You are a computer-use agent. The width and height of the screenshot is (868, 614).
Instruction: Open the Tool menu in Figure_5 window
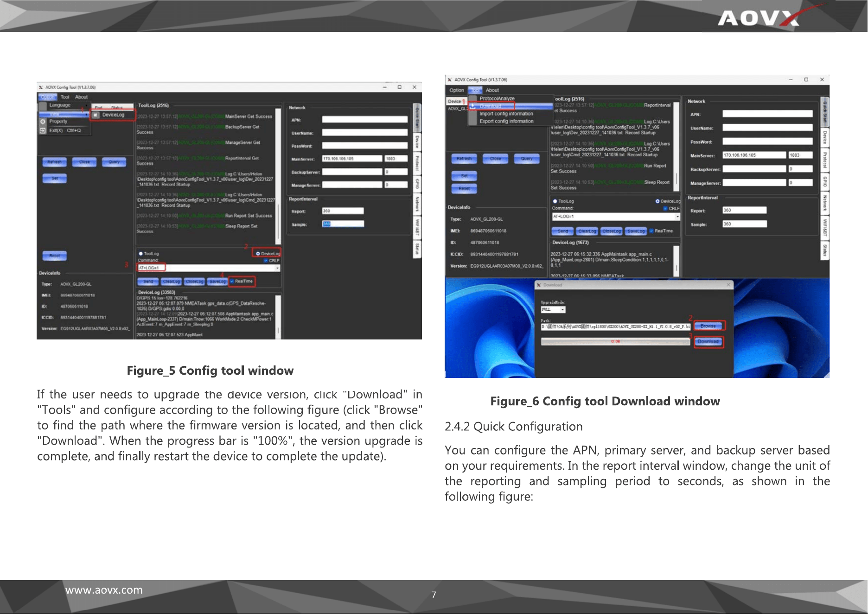(65, 97)
